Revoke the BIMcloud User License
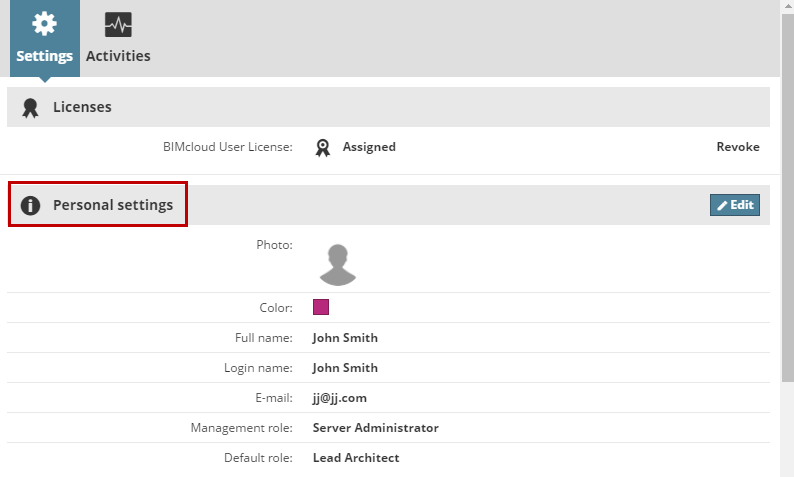 tap(737, 147)
